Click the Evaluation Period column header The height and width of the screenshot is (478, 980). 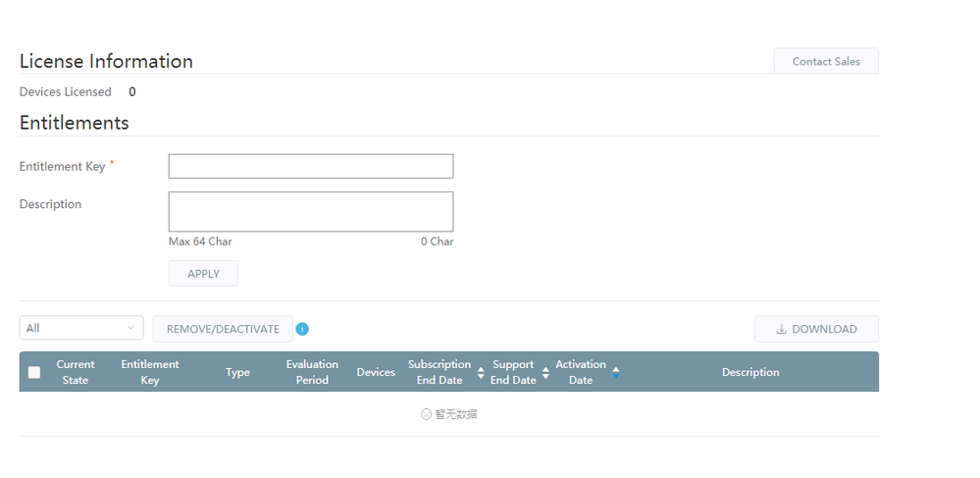coord(312,372)
